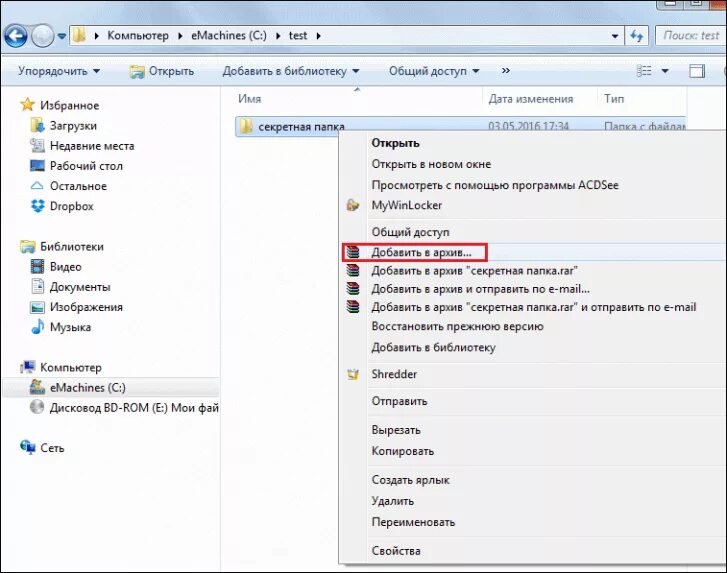The width and height of the screenshot is (727, 573).
Task: Open view options dropdown arrow
Action: [665, 71]
